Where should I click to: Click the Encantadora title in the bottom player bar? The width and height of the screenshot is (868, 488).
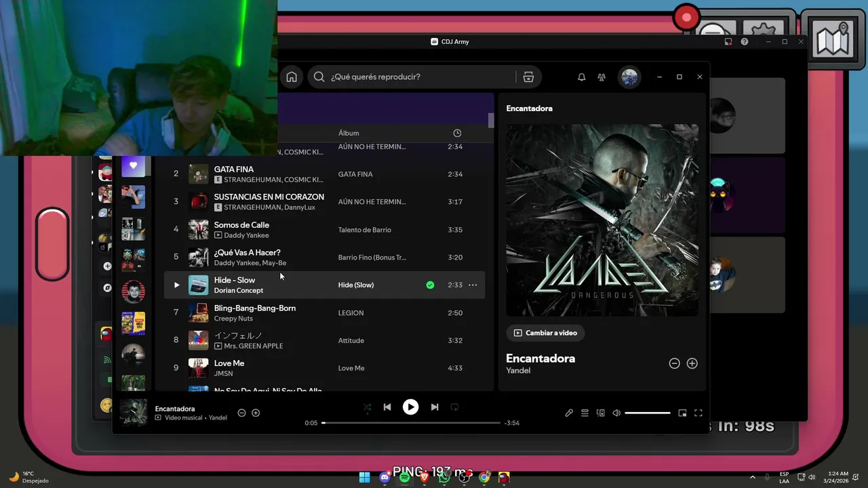(175, 409)
